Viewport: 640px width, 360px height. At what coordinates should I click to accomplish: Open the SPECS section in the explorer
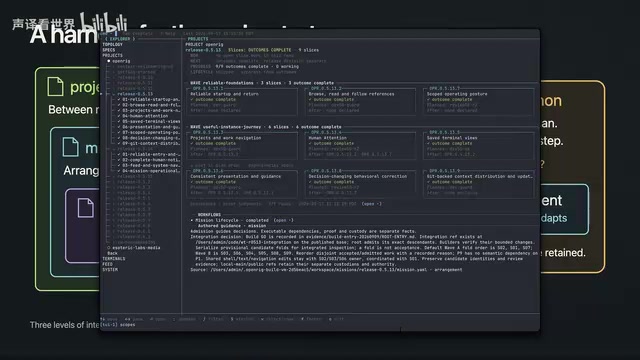click(109, 50)
